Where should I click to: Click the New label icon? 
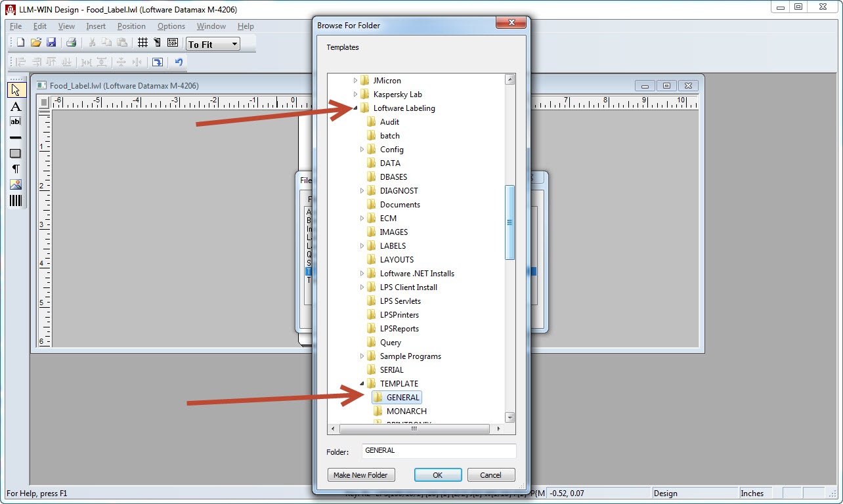coord(20,43)
